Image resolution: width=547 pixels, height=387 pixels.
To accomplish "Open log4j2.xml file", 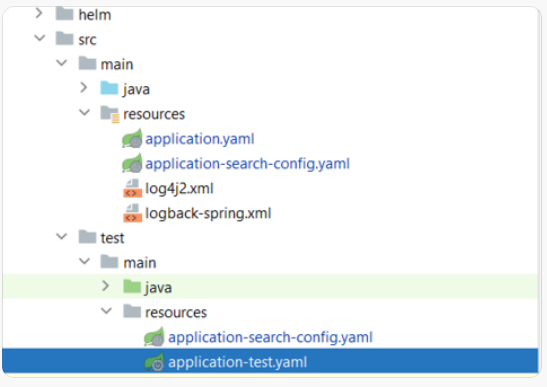I will coord(179,189).
